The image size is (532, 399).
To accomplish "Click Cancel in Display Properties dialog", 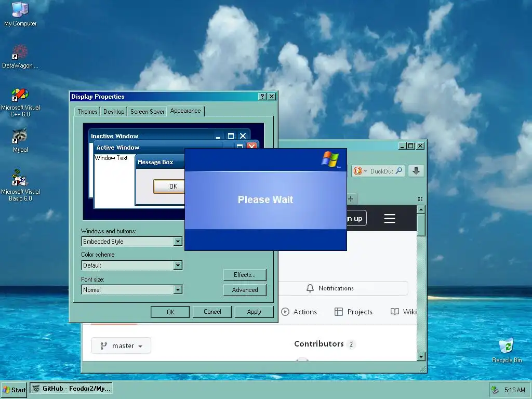I will pos(212,312).
